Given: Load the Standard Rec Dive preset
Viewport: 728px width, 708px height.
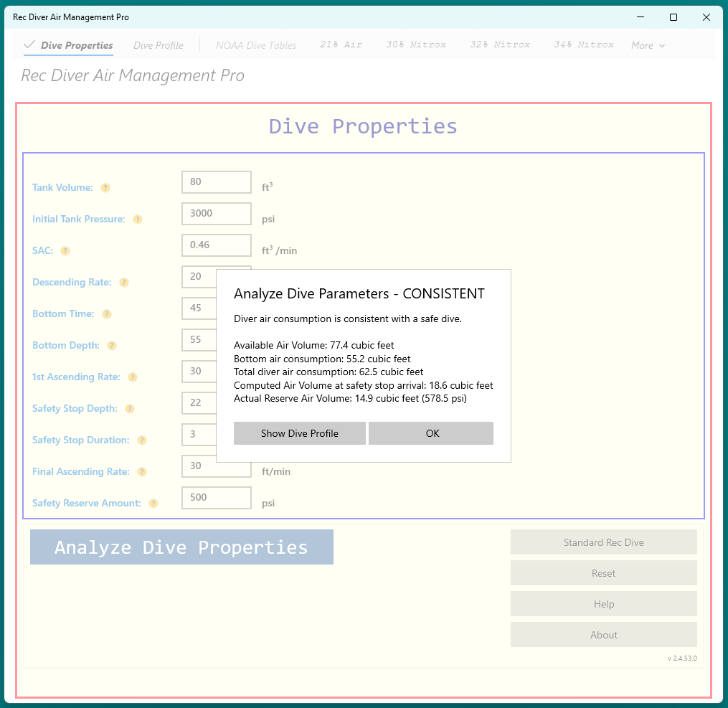Looking at the screenshot, I should (604, 542).
